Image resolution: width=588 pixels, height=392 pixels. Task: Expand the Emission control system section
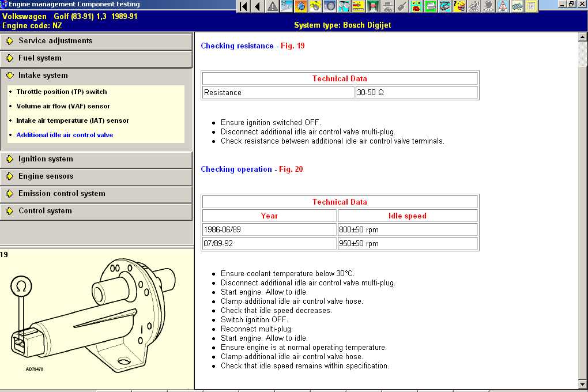click(96, 194)
